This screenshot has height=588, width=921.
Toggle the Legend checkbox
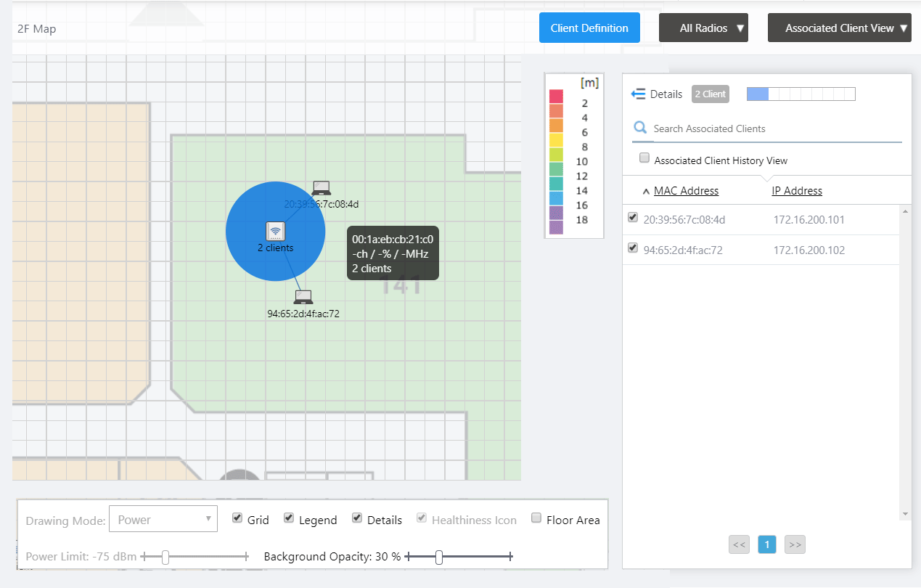pos(288,518)
